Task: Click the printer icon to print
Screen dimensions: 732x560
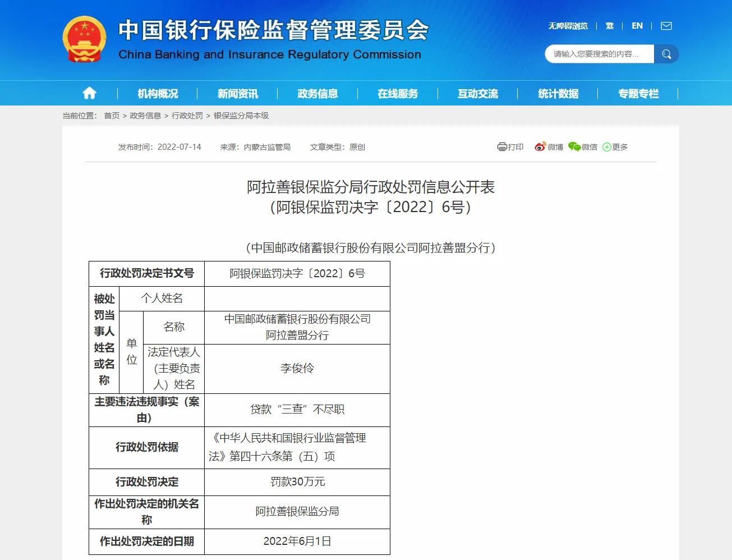Action: point(502,147)
